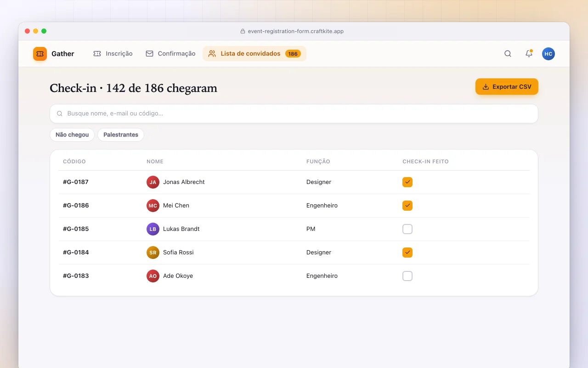Switch to the Confirmação tab
The image size is (588, 368).
[x=170, y=54]
